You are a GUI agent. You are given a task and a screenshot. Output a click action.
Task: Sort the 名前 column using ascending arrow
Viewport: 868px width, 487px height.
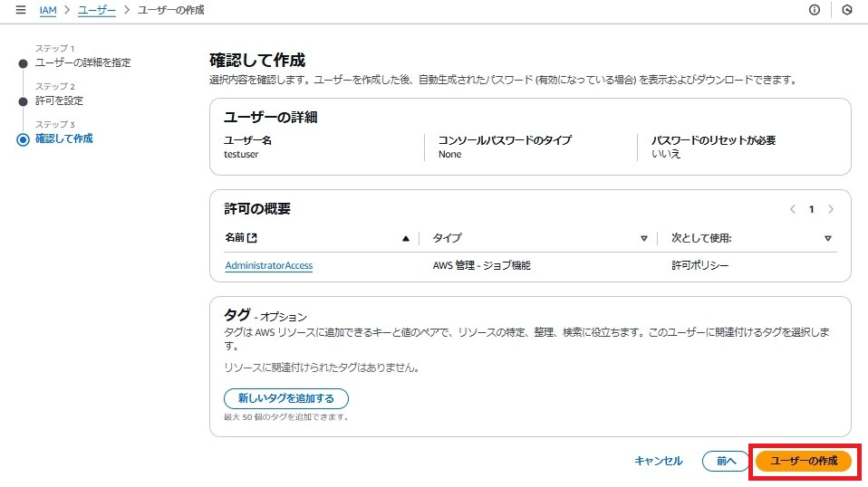tap(406, 238)
